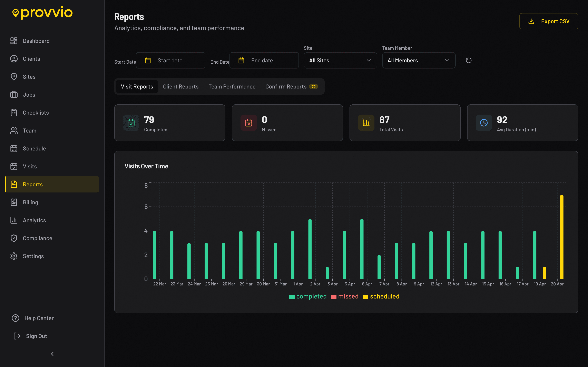The image size is (588, 367).
Task: Open the Billing page via the dollar icon
Action: click(14, 202)
